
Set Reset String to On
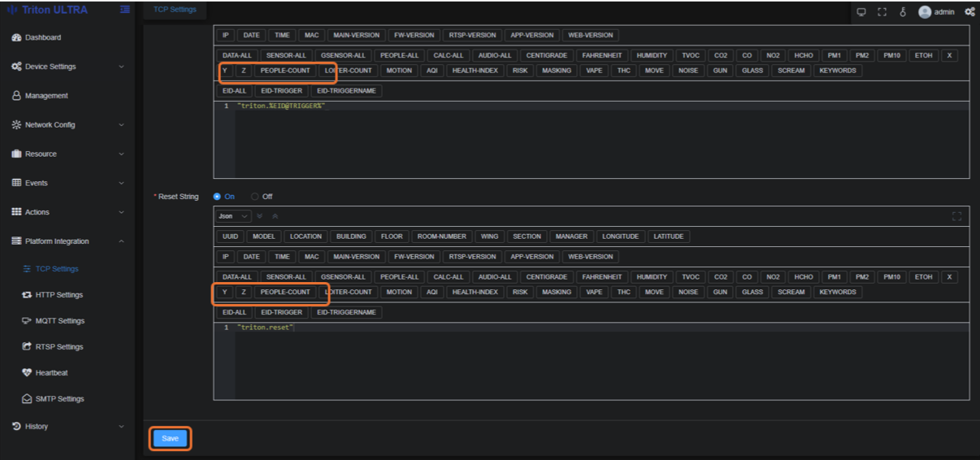tap(223, 197)
